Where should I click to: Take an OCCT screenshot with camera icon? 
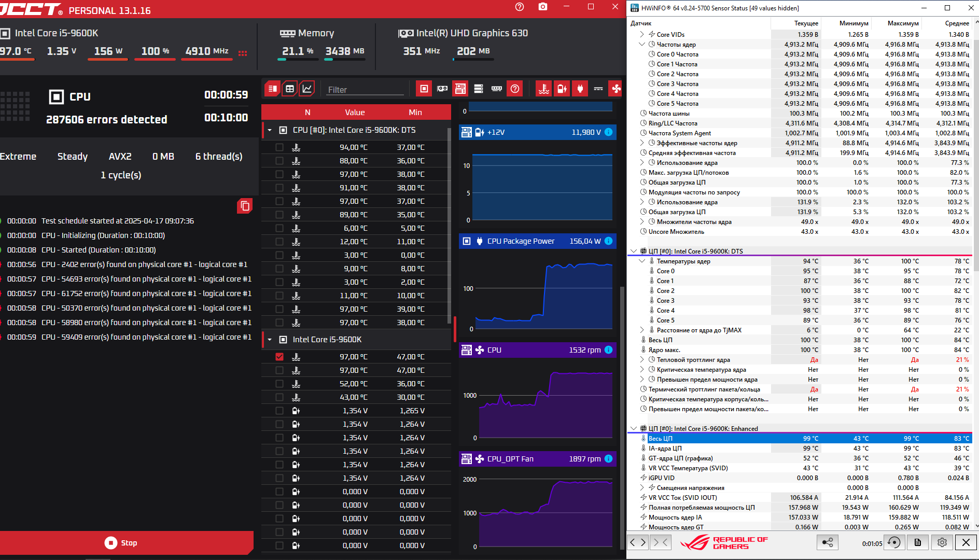pyautogui.click(x=543, y=7)
